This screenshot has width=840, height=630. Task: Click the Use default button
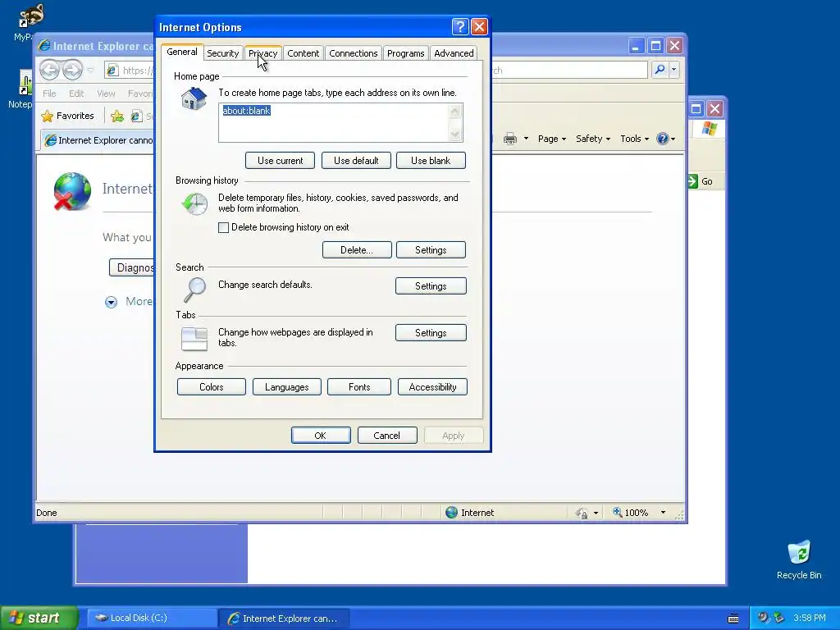[356, 160]
